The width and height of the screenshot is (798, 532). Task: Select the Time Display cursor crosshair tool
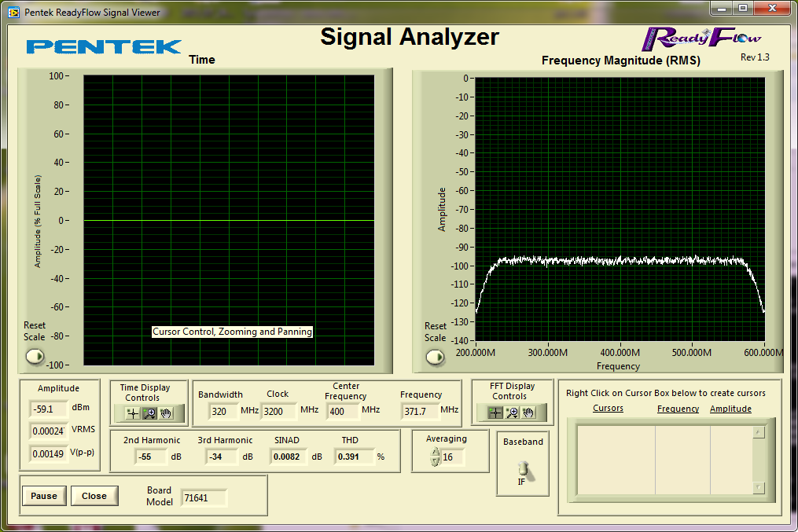pyautogui.click(x=133, y=413)
